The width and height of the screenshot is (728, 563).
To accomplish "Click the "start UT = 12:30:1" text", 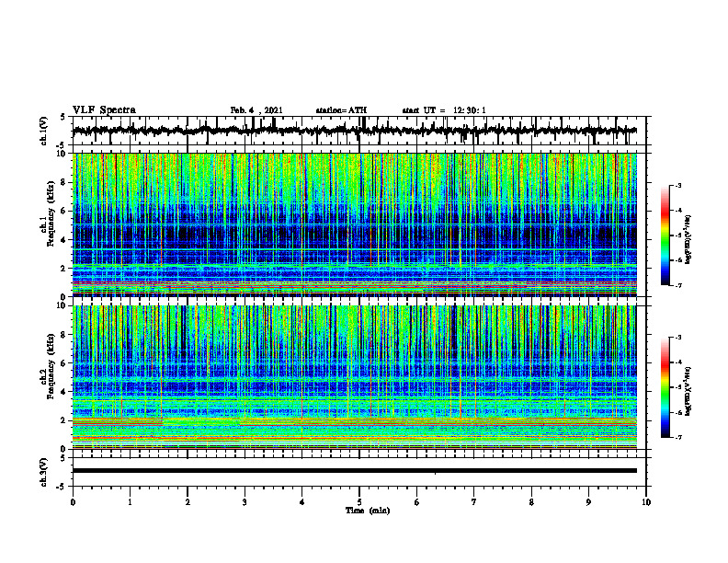I will click(x=444, y=110).
